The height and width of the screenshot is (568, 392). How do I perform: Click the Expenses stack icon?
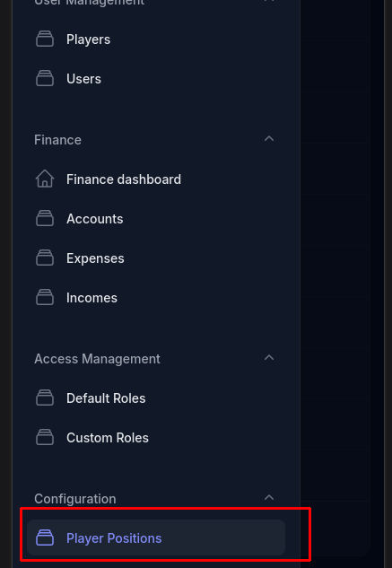pyautogui.click(x=45, y=258)
